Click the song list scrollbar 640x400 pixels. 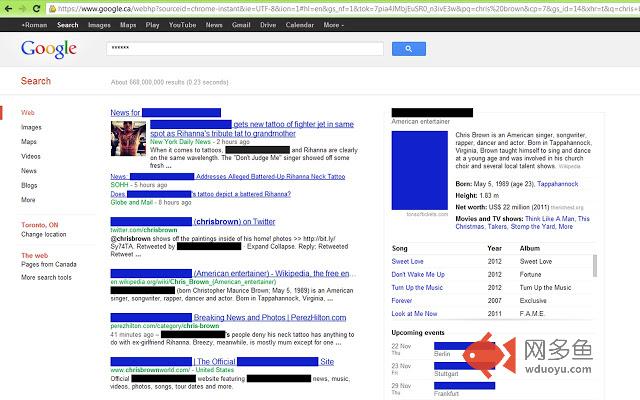coord(595,266)
